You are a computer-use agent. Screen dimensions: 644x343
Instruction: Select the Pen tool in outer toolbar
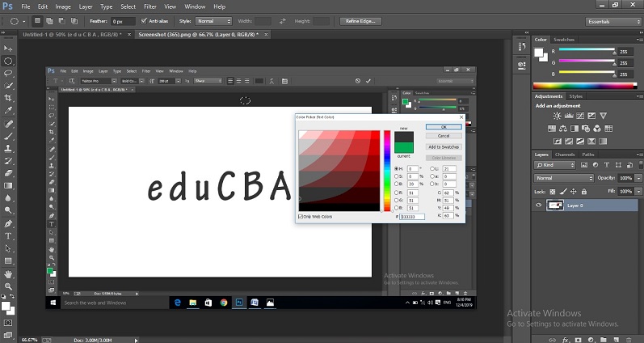coord(8,224)
